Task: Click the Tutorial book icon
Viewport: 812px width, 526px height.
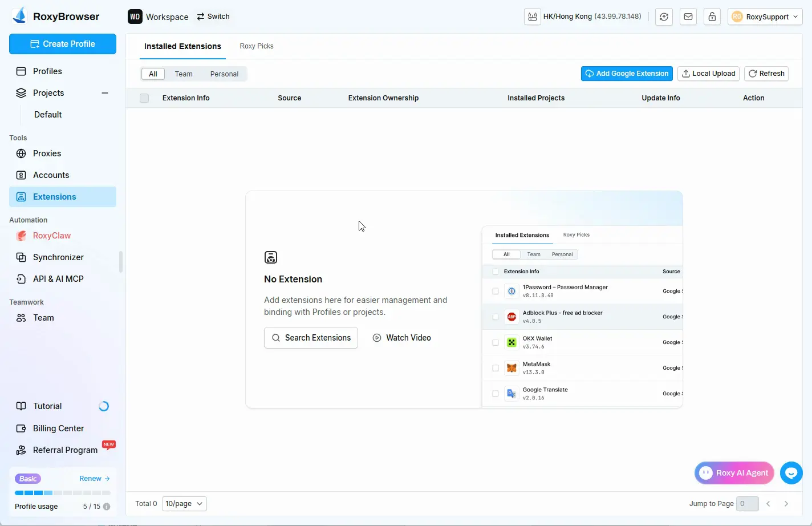Action: click(x=21, y=406)
